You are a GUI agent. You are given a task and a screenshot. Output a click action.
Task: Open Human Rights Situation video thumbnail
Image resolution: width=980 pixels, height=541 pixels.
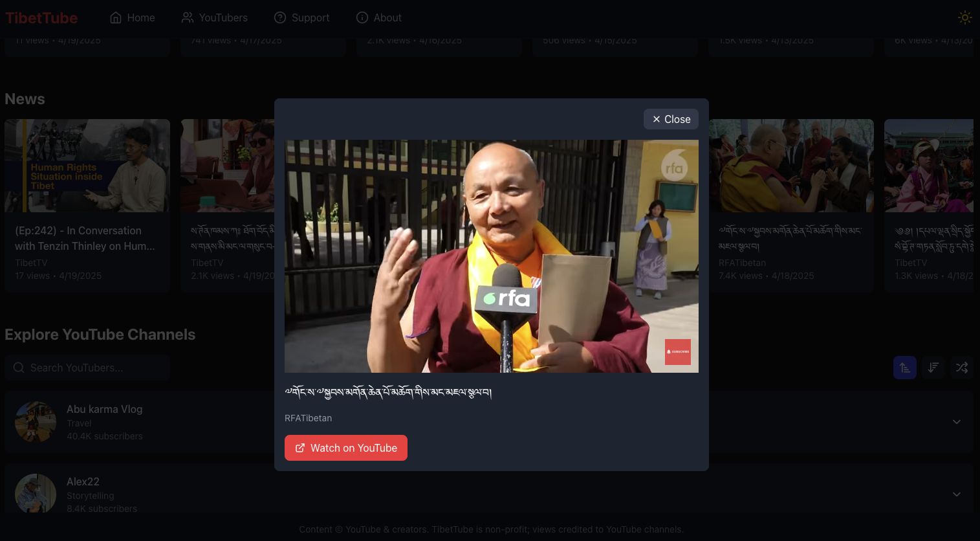[x=87, y=166]
